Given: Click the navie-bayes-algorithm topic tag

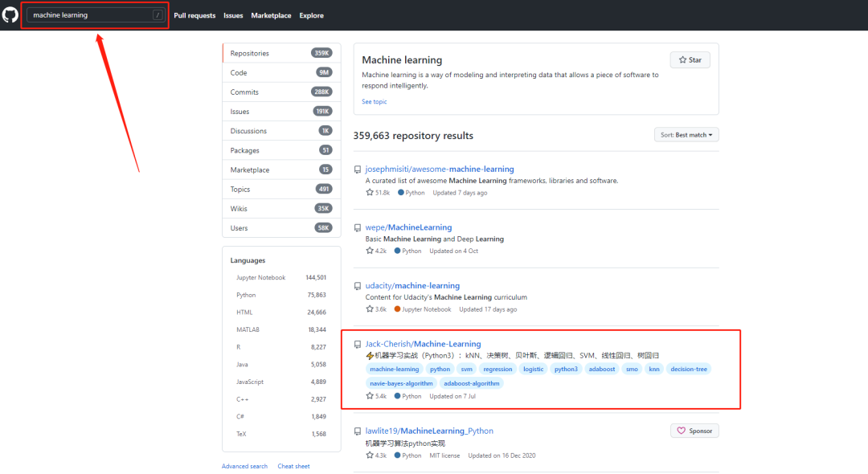Looking at the screenshot, I should point(401,383).
